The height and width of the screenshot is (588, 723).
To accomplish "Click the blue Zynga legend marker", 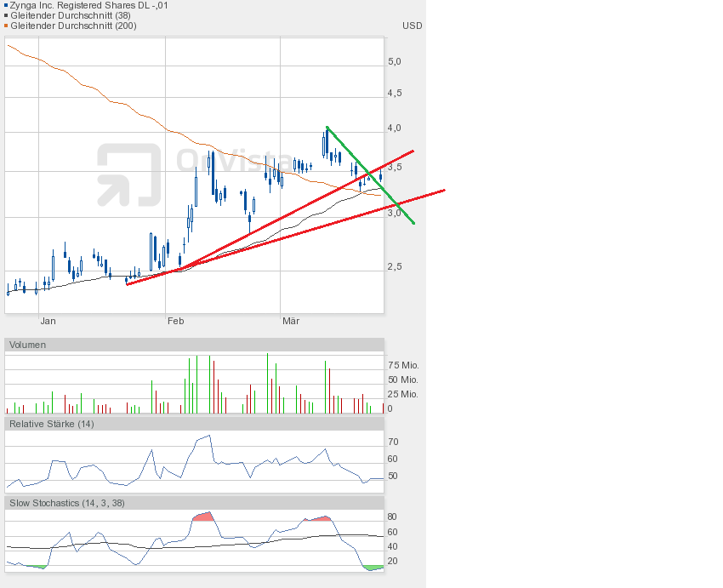I will coord(6,5).
